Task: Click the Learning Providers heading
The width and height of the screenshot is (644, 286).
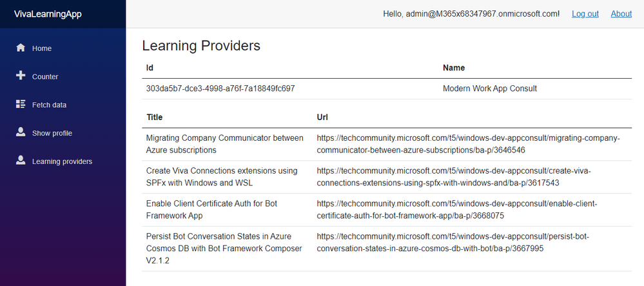Action: [x=201, y=46]
